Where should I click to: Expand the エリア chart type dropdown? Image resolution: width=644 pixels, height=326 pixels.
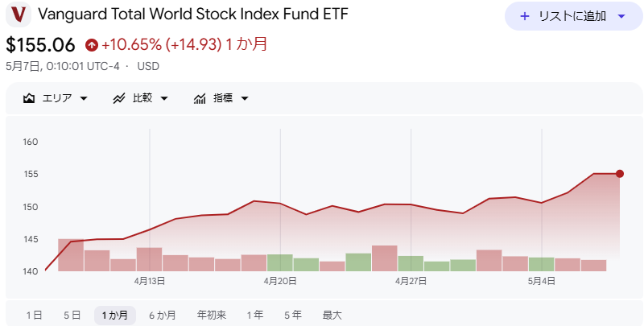tap(84, 98)
